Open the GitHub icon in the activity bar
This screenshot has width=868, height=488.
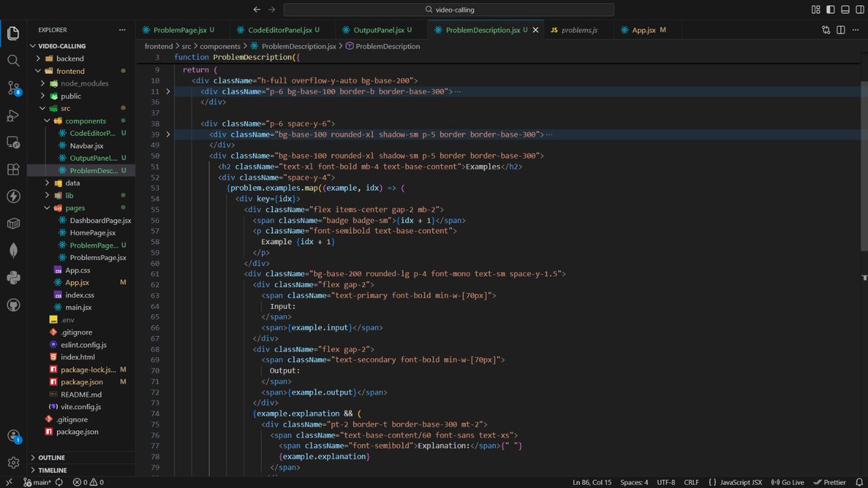click(x=13, y=305)
